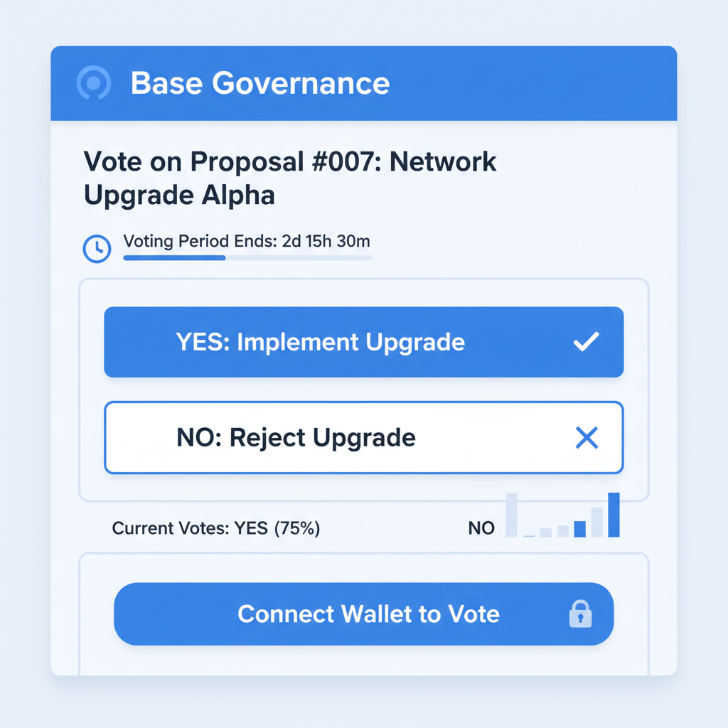Screen dimensions: 728x728
Task: Click the tallest bar in the vote chart
Action: click(x=614, y=515)
